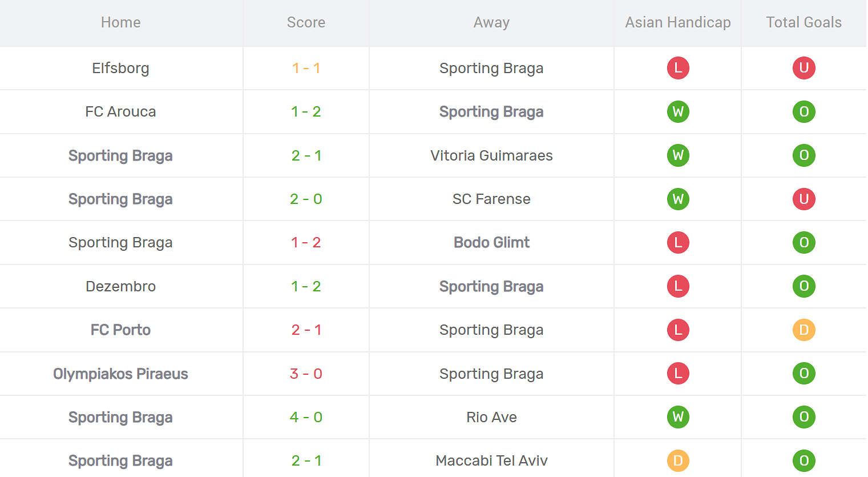Open the Bodo Glimt team link
The image size is (868, 477).
(x=491, y=242)
